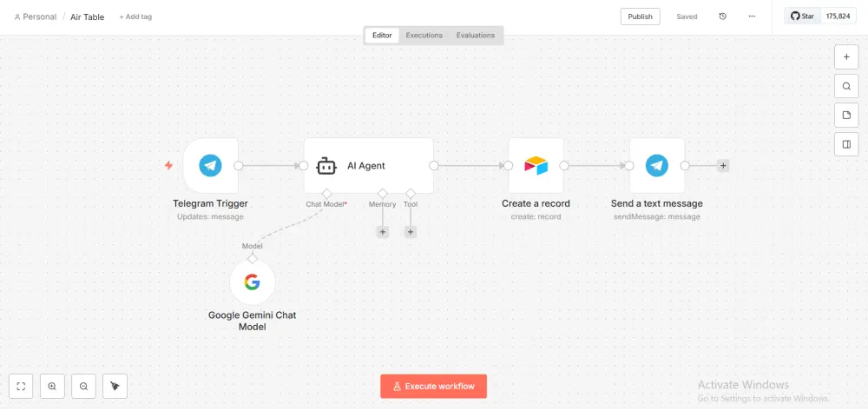Open the node search magnifier icon
Screen dimensions: 868x411
tap(846, 86)
